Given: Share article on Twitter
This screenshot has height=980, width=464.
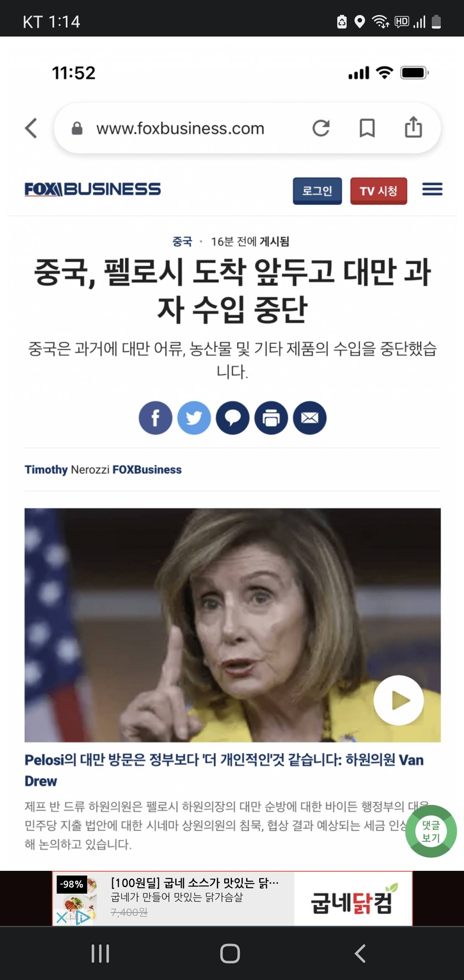Looking at the screenshot, I should coord(194,418).
